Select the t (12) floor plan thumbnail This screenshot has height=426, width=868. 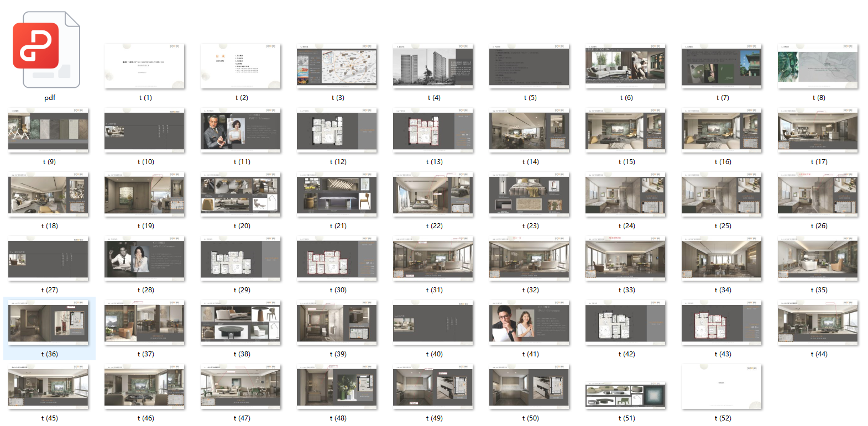[337, 130]
